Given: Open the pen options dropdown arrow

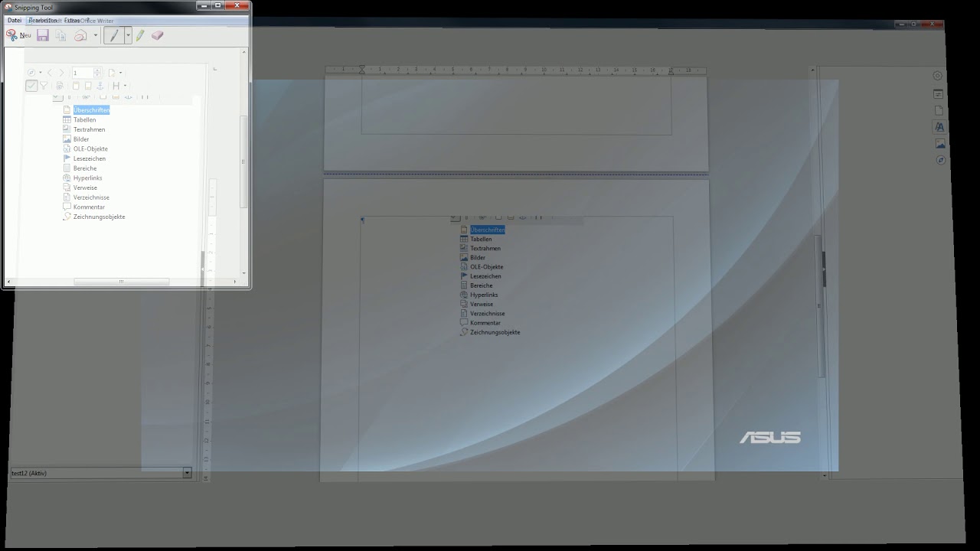Looking at the screenshot, I should pyautogui.click(x=128, y=35).
